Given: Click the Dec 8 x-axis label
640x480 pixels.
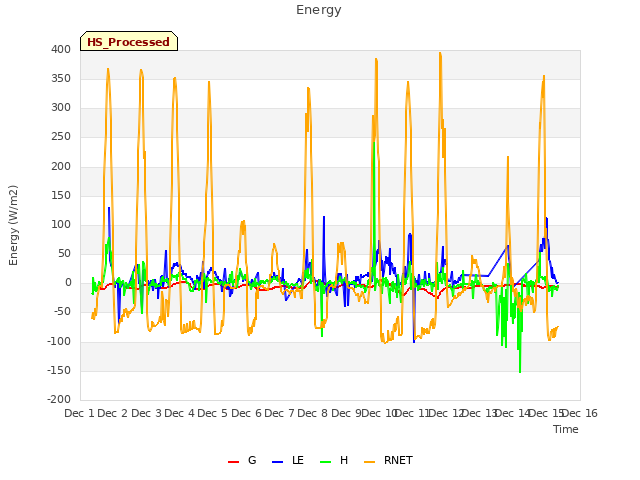Looking at the screenshot, I should tap(313, 413).
